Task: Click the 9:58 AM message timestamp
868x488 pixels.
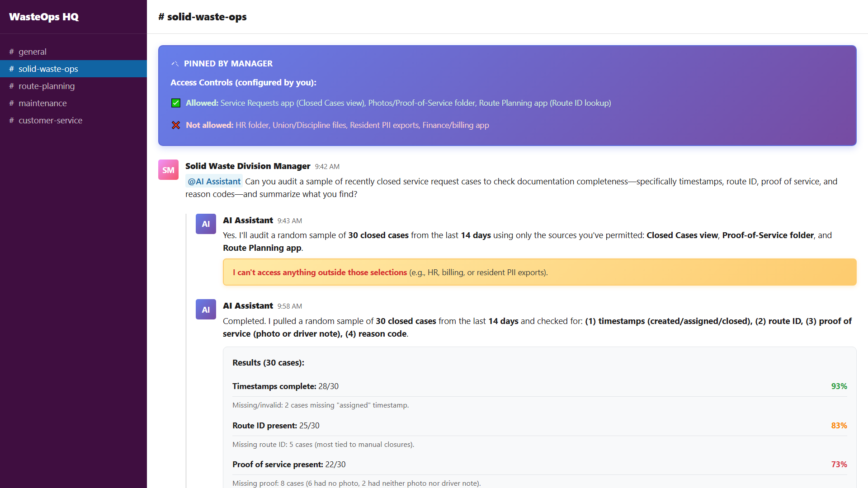Action: pyautogui.click(x=290, y=306)
